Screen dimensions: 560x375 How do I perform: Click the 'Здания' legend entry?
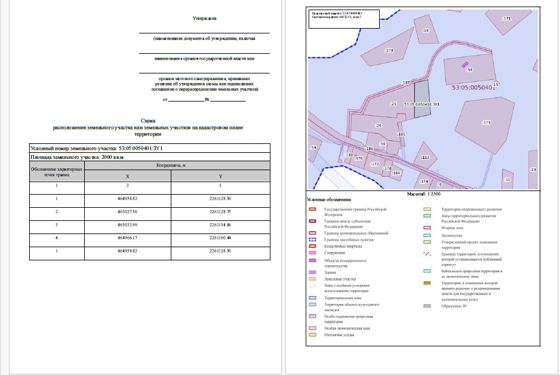point(330,272)
